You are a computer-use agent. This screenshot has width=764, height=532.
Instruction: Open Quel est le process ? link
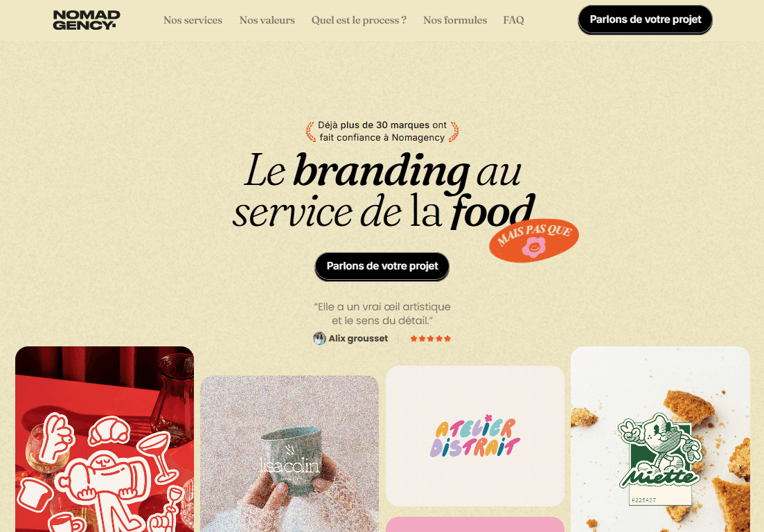click(x=359, y=20)
